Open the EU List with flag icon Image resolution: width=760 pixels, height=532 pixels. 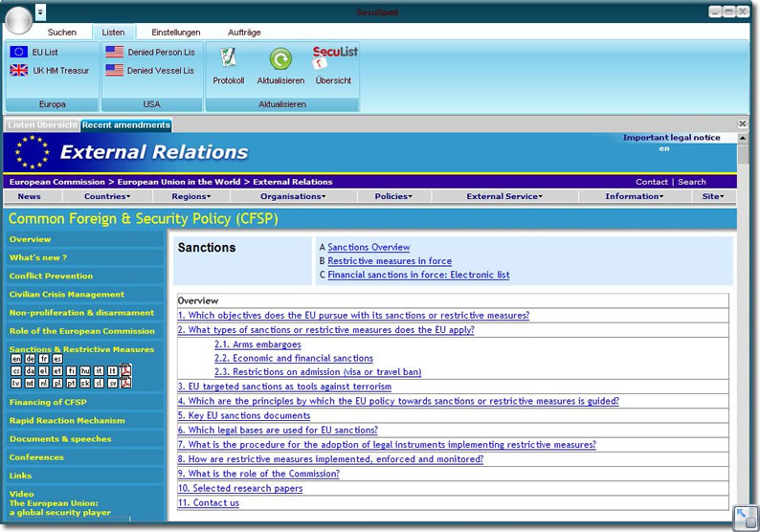click(x=18, y=53)
